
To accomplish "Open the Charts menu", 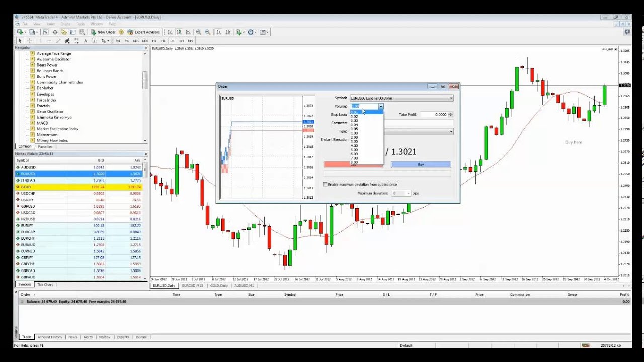I will pyautogui.click(x=65, y=24).
